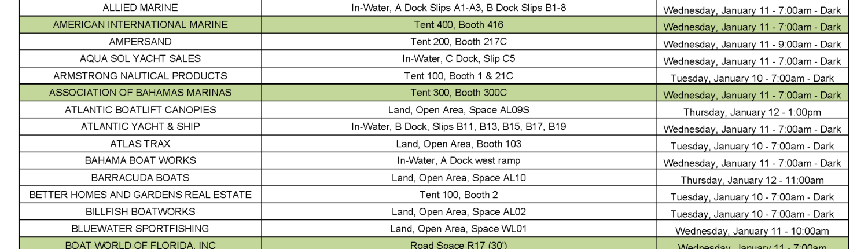Select the ATLAS TRAX exhibitor cell
The image size is (868, 249).
point(140,144)
